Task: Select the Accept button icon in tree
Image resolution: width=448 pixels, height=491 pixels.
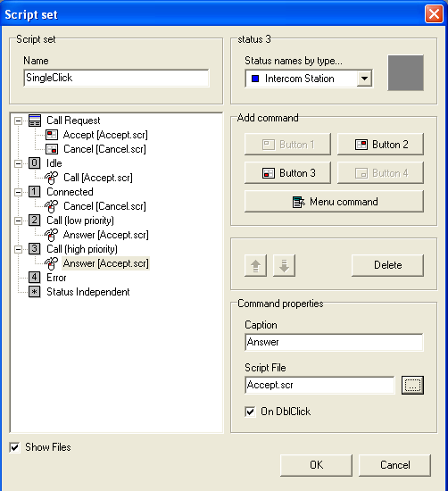Action: tap(52, 135)
